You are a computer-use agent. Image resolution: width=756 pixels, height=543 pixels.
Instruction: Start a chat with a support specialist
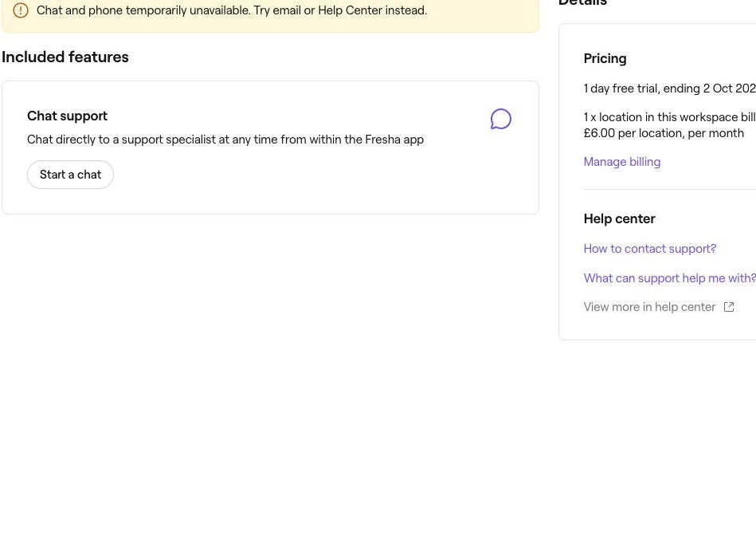point(70,174)
